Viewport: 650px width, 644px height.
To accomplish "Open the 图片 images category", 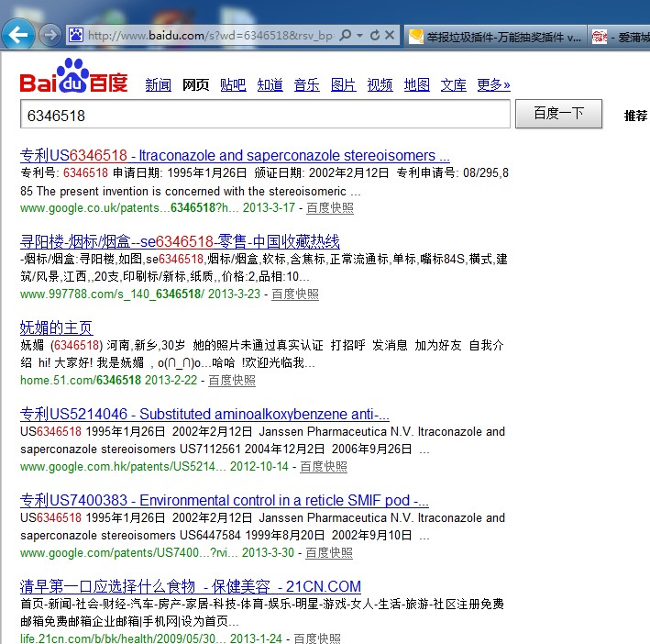I will (343, 84).
